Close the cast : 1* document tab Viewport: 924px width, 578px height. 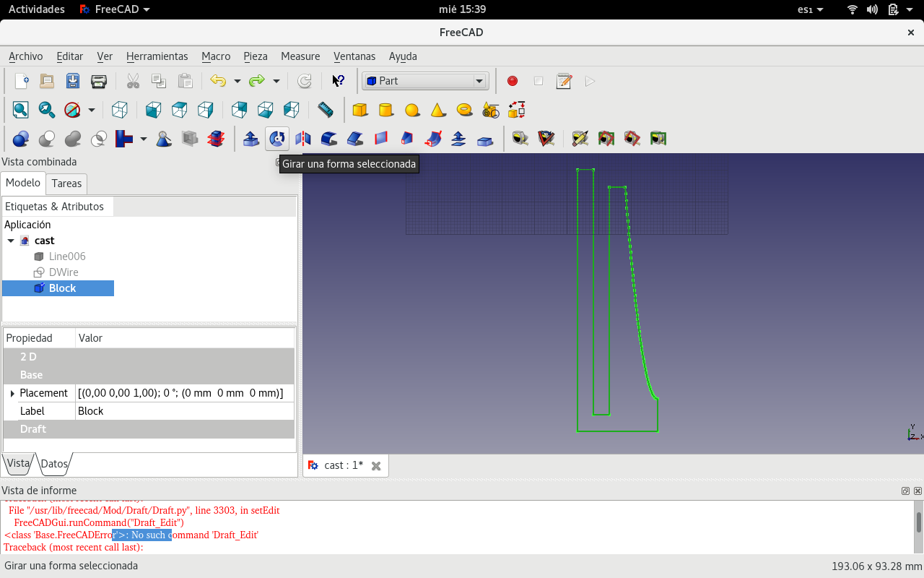click(x=376, y=466)
